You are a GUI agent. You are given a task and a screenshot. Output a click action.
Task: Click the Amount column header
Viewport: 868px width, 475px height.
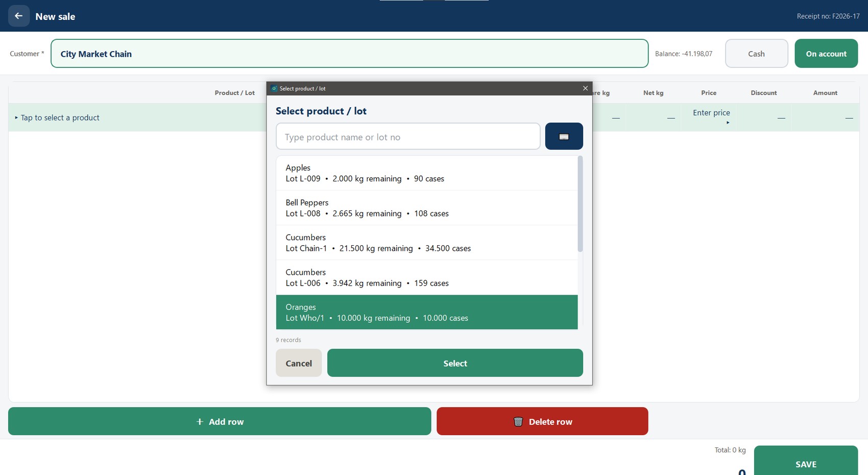point(825,92)
